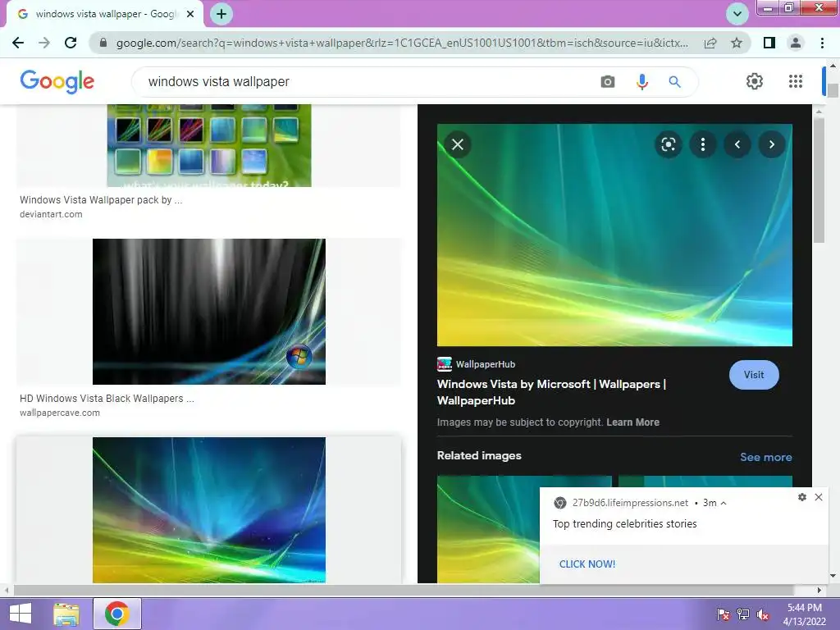This screenshot has width=840, height=630.
Task: Start voice search with the microphone
Action: 641,82
